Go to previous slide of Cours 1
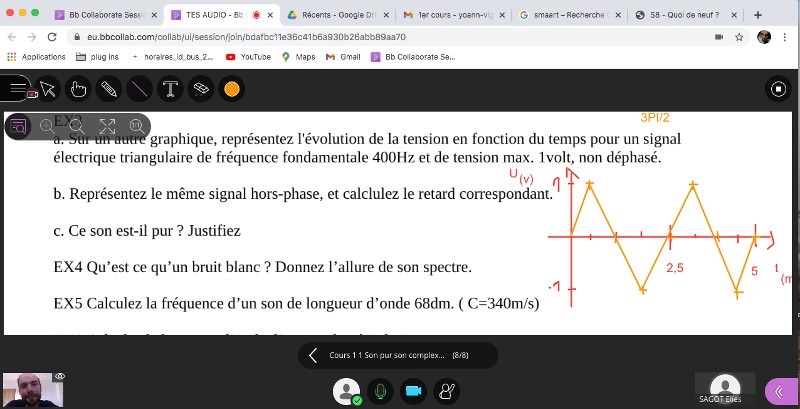Image resolution: width=800 pixels, height=409 pixels. [x=313, y=355]
